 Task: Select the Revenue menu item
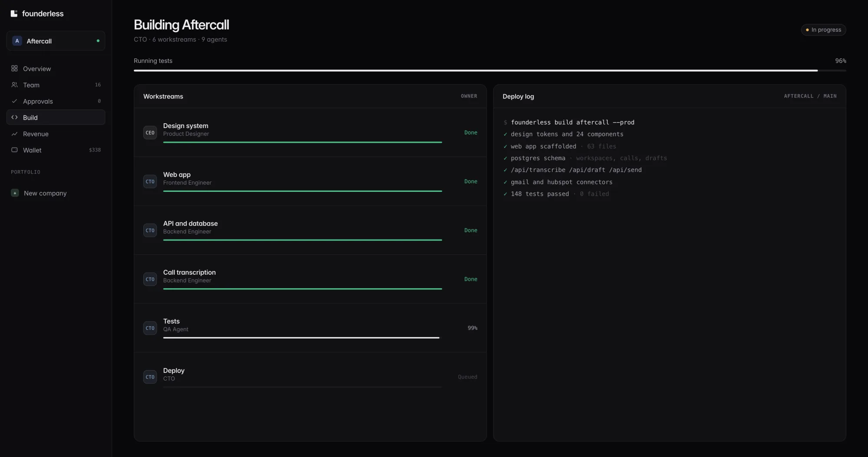(x=56, y=134)
